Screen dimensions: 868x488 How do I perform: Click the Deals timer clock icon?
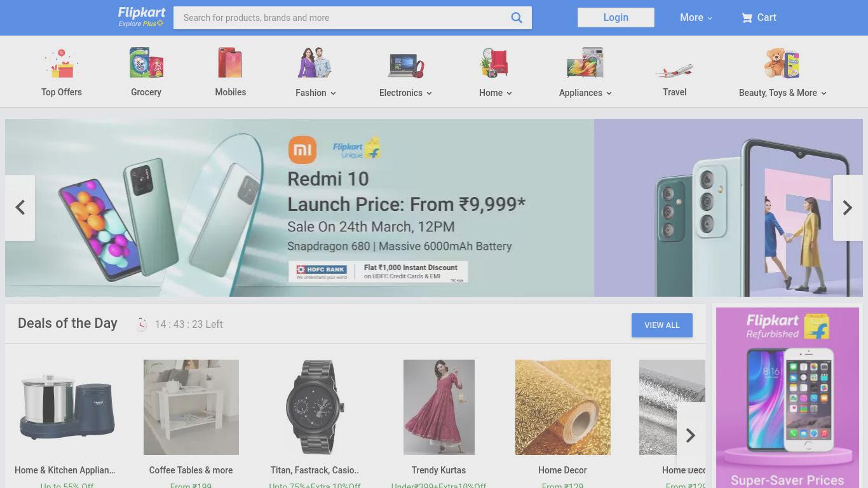(141, 324)
